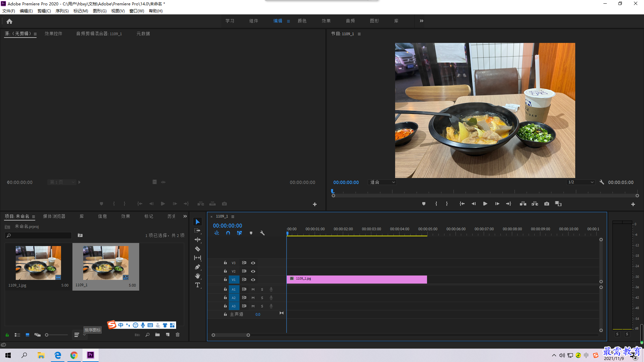Toggle project writable lock icon

[7, 335]
